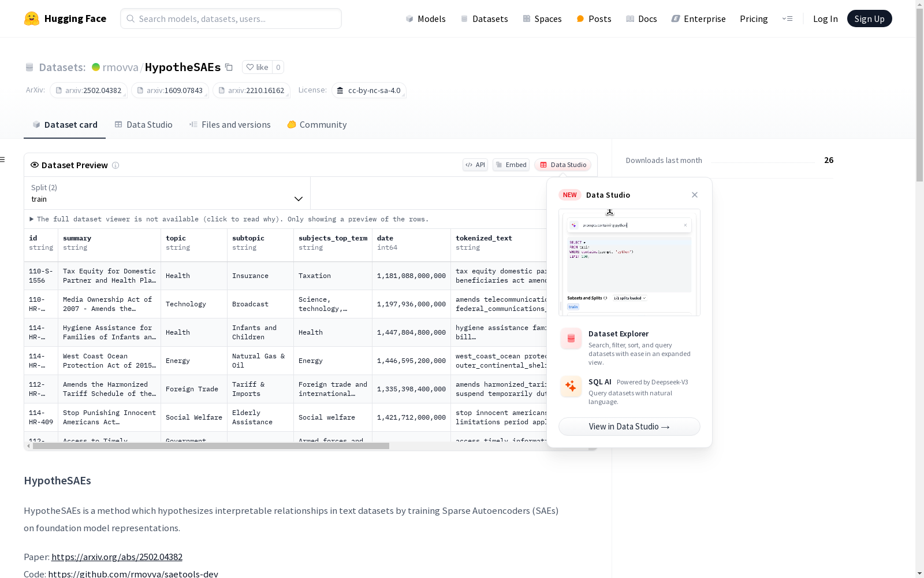Like the HypotheSAEs dataset
The width and height of the screenshot is (924, 578).
[x=257, y=67]
